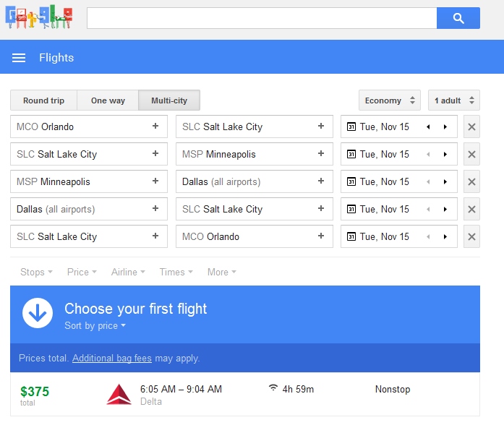Select the Multi-city trip type
Image resolution: width=504 pixels, height=433 pixels.
tap(169, 100)
